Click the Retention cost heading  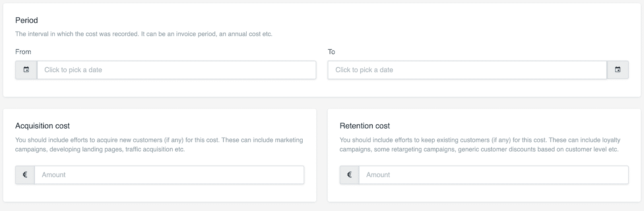pyautogui.click(x=365, y=126)
